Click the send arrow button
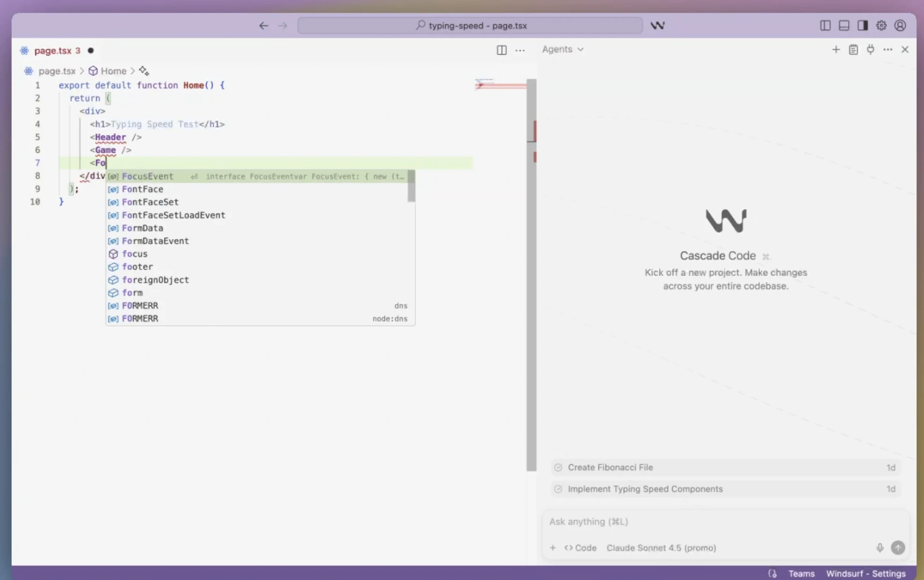924x580 pixels. click(x=898, y=548)
